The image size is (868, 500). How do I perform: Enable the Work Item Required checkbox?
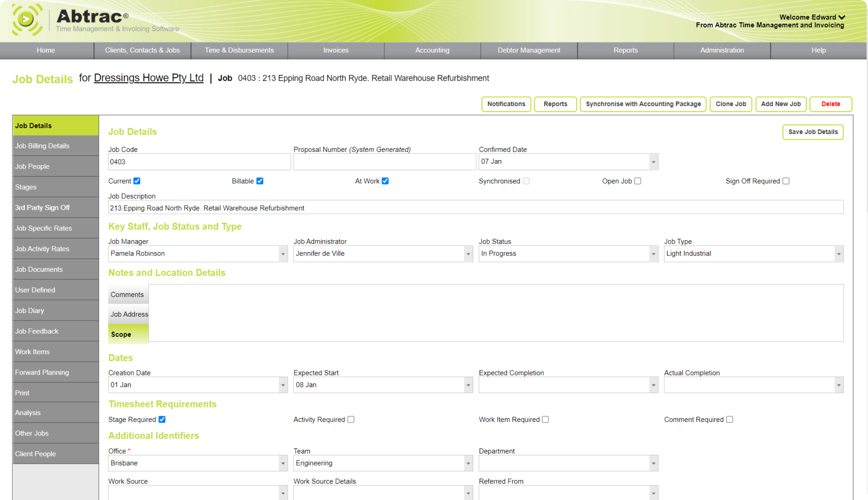coord(545,419)
